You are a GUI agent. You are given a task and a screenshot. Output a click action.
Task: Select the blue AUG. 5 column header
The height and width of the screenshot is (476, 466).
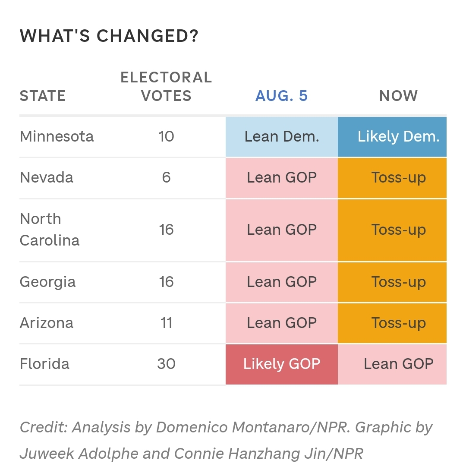click(x=281, y=96)
